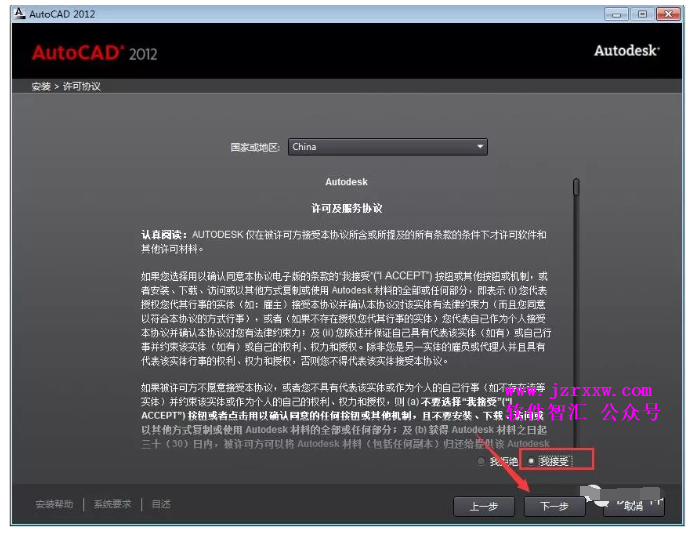Click the license agreement scrollbar thumb
Image resolution: width=688 pixels, height=534 pixels.
coord(576,187)
